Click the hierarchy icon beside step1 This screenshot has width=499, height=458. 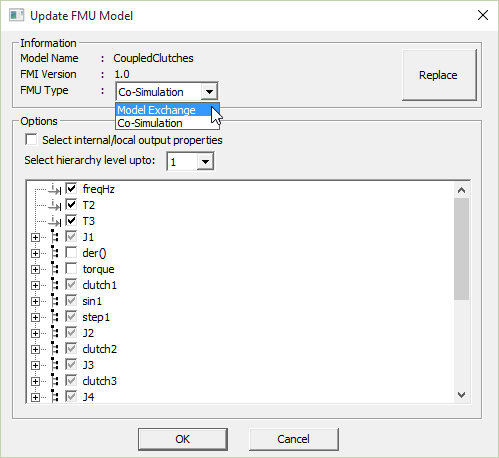[55, 317]
